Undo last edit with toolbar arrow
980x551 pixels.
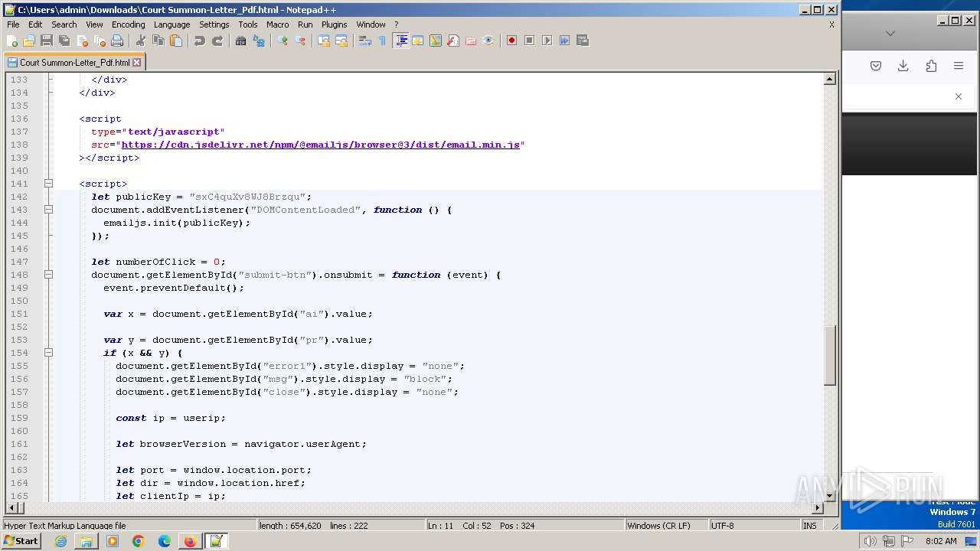pyautogui.click(x=199, y=41)
